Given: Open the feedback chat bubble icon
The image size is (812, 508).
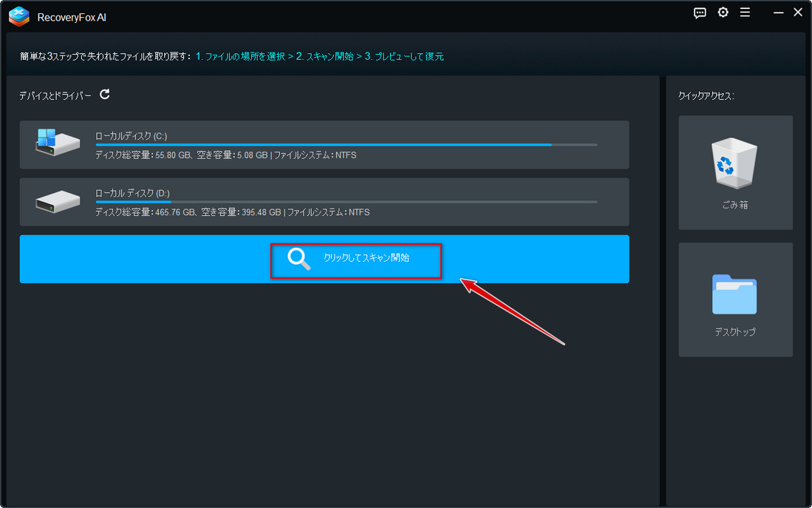Looking at the screenshot, I should (700, 13).
